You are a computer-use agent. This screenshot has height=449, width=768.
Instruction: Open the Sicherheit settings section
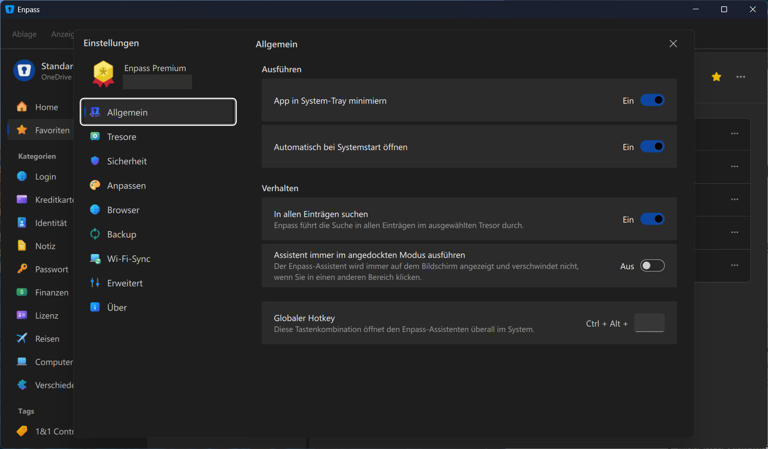(158, 161)
